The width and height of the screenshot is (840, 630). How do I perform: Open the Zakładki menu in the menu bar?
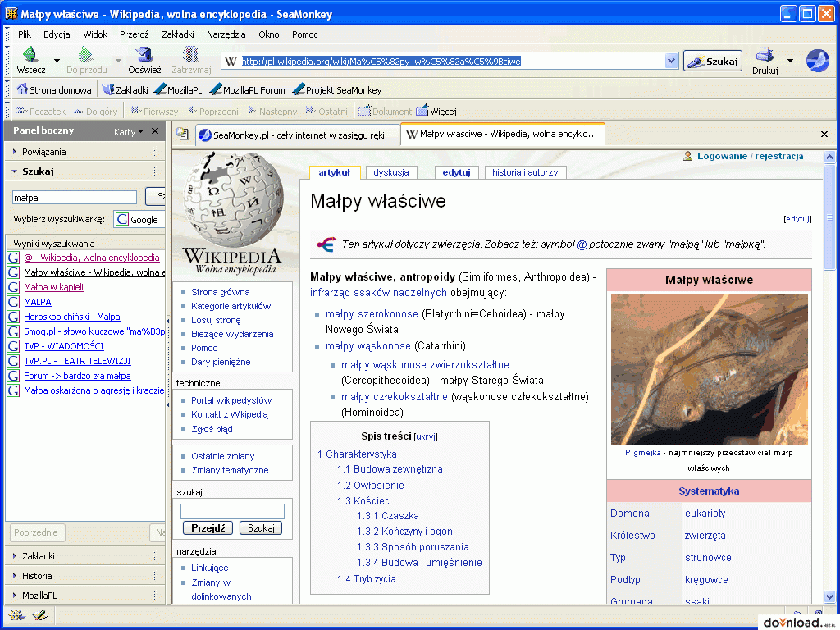tap(178, 34)
